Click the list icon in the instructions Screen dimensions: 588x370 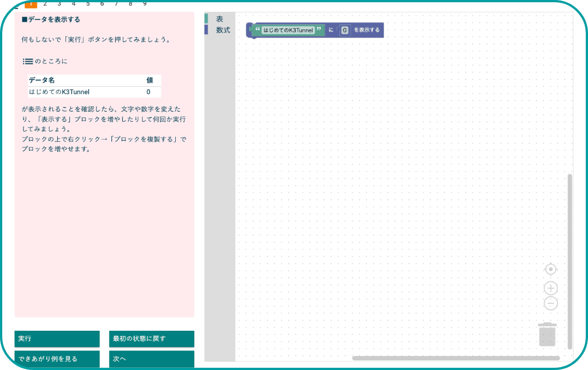point(27,61)
